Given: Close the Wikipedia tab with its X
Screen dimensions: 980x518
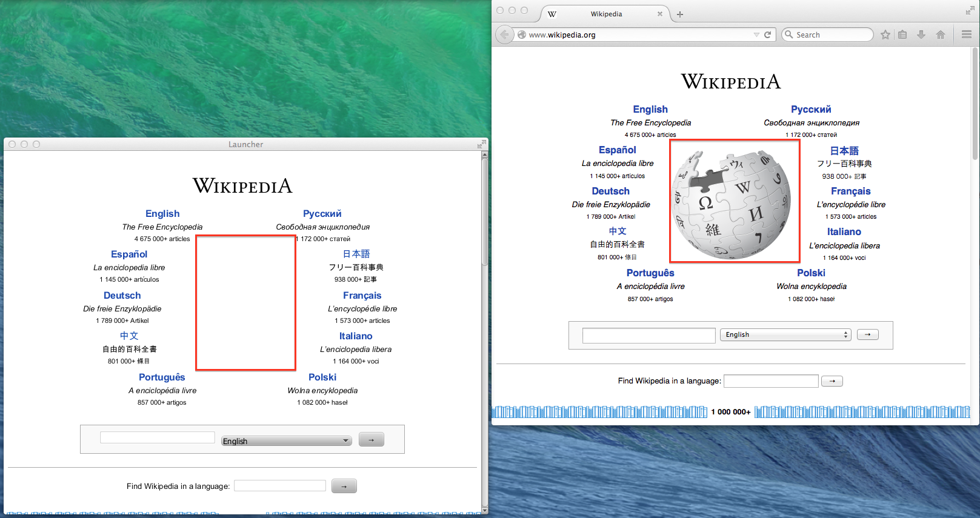Looking at the screenshot, I should point(660,14).
